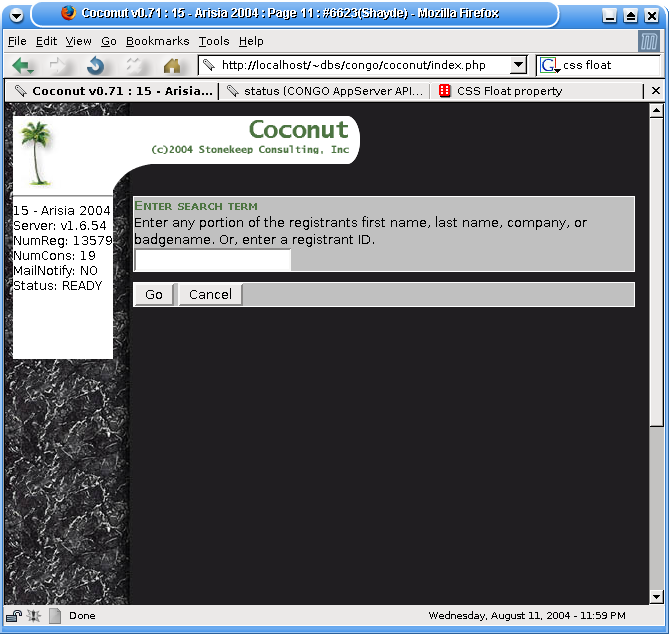Switch to the status (CONGO AppServer API) tab
The image size is (669, 634).
point(324,91)
